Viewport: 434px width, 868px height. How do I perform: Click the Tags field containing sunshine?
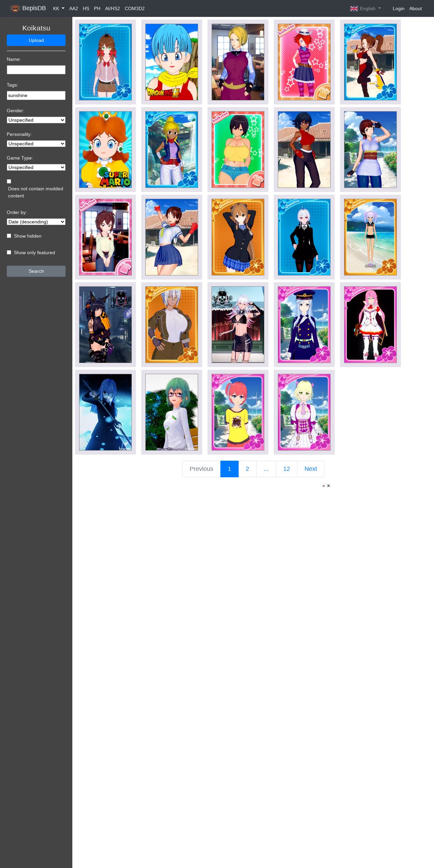(36, 95)
